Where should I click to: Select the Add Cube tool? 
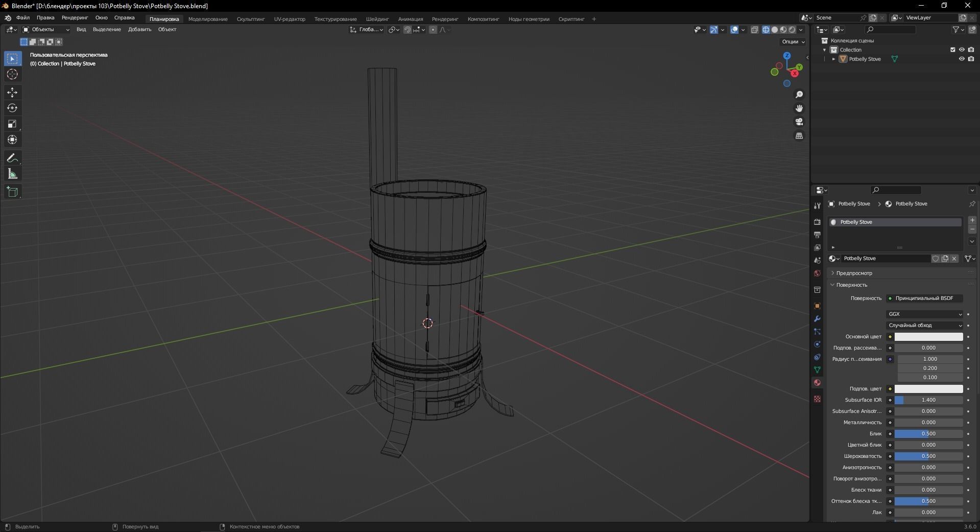click(x=12, y=192)
